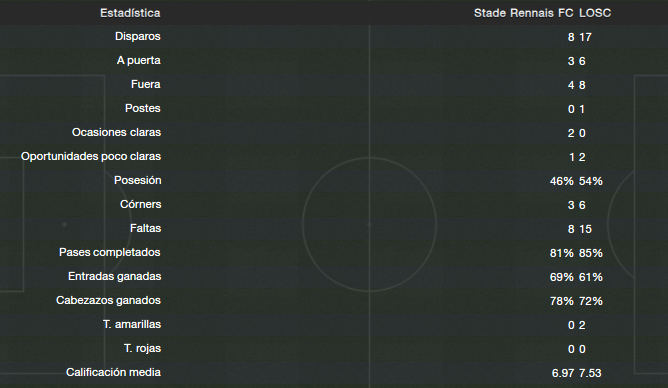Viewport: 668px width, 388px height.
Task: Select the Stade Rennais FC column header
Action: [x=524, y=13]
